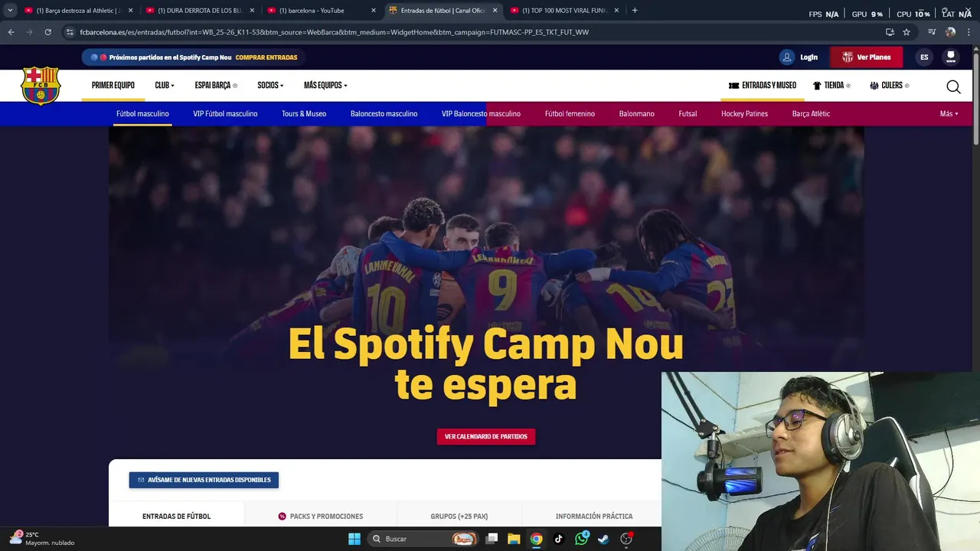Open a new browser tab
Screen dimensions: 980x551
pos(635,11)
